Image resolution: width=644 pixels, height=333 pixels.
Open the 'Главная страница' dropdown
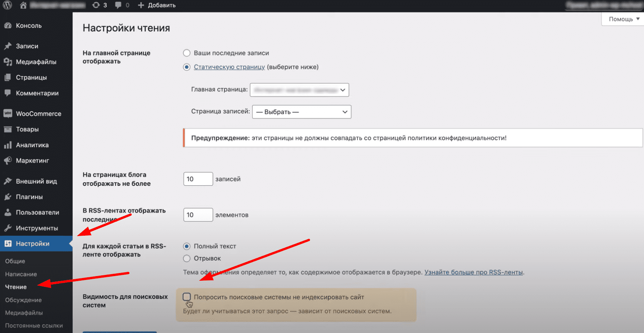[x=299, y=90]
